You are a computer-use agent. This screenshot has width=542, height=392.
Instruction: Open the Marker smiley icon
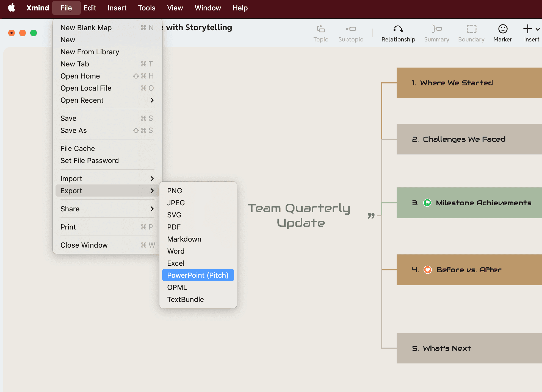tap(503, 29)
